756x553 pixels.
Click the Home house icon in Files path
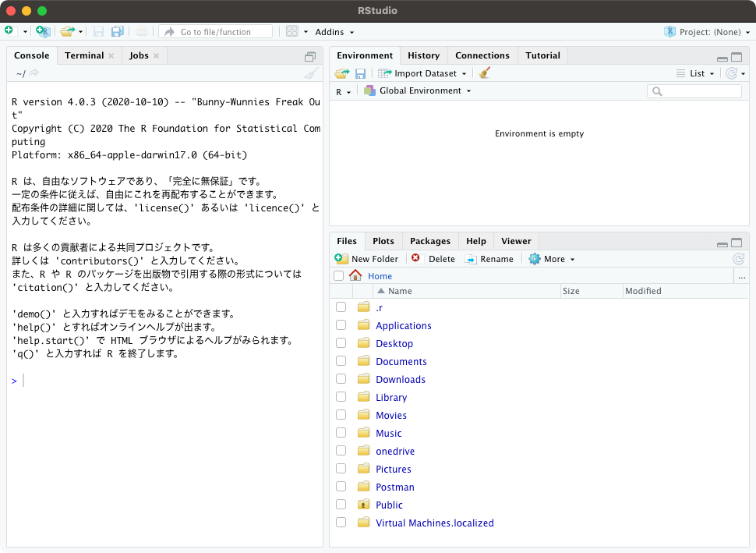(355, 275)
